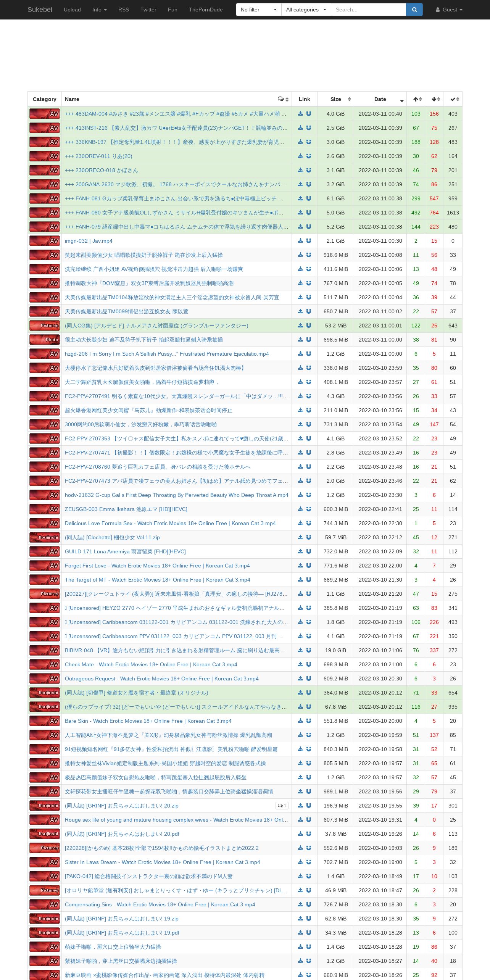Focus the Search input field
Image resolution: width=490 pixels, height=980 pixels.
pos(368,10)
